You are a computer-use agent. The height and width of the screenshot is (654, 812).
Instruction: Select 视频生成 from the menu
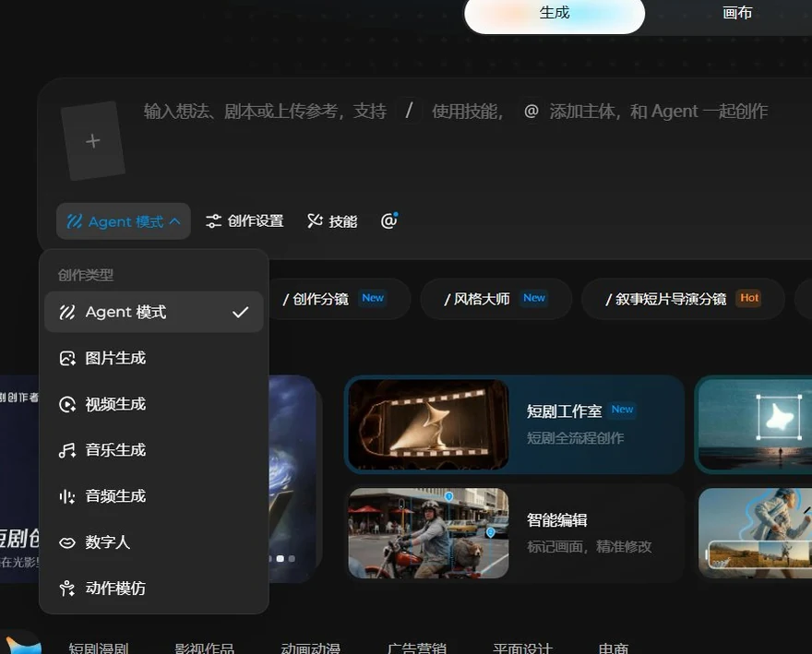(x=154, y=404)
